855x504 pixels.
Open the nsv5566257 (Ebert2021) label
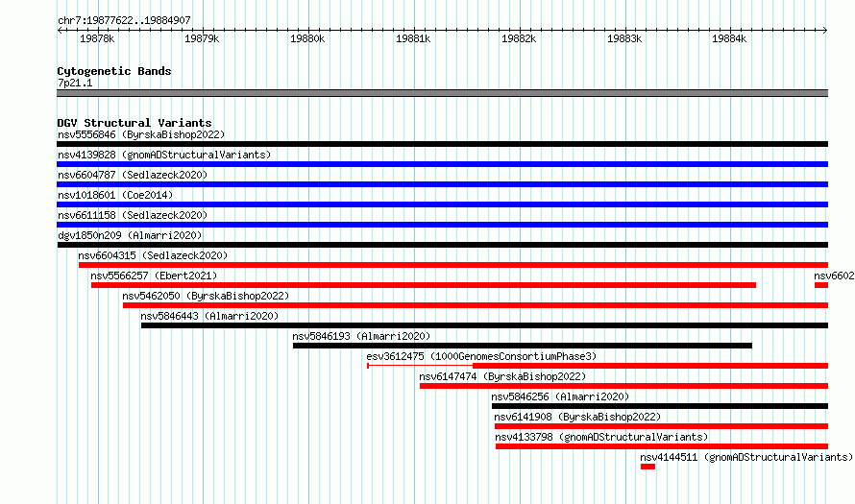[x=154, y=276]
